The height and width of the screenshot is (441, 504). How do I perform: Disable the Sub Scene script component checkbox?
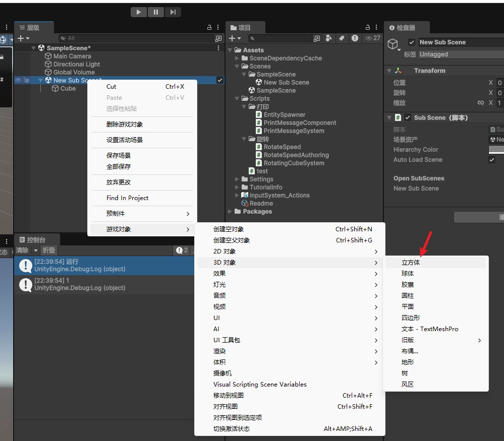(408, 117)
